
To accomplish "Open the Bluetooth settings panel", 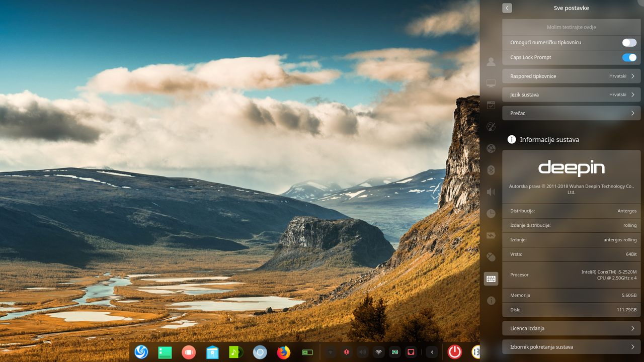I will click(491, 170).
